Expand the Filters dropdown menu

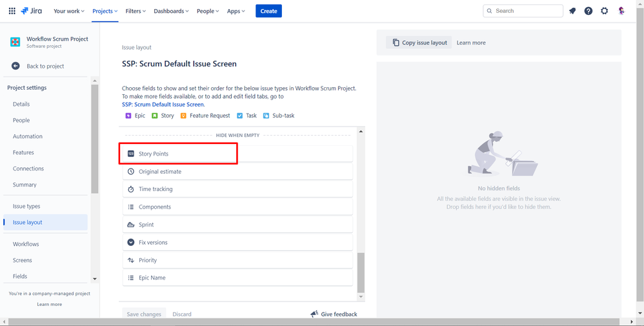136,11
